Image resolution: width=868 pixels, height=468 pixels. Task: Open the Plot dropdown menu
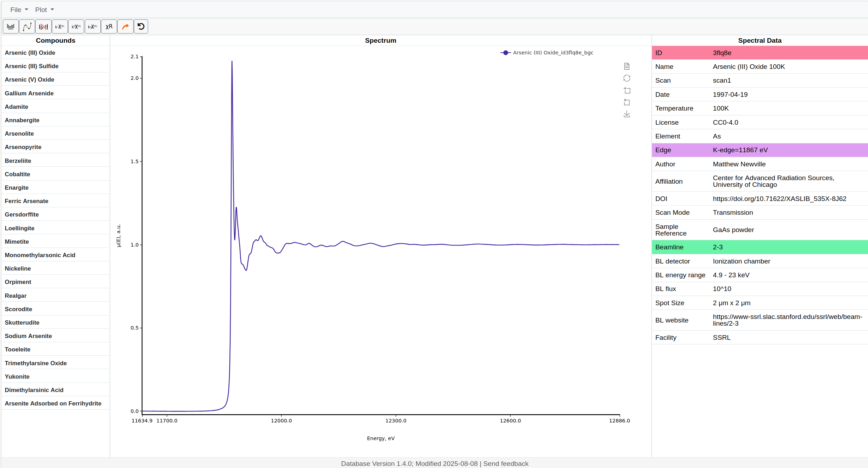tap(44, 10)
